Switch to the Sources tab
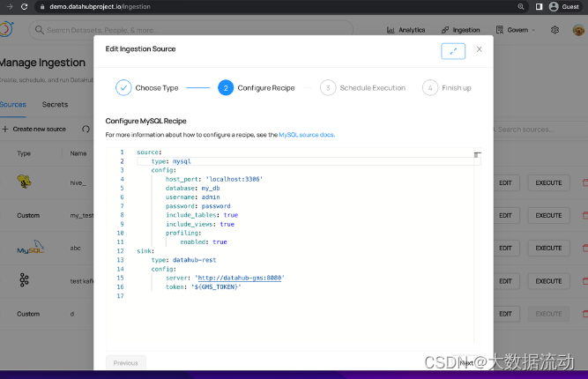588x379 pixels. coord(12,105)
